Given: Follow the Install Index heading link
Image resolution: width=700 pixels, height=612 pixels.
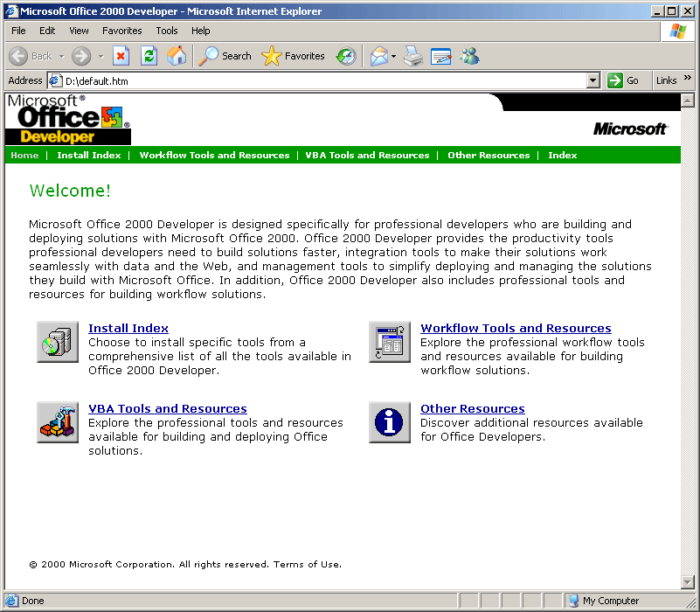Looking at the screenshot, I should pos(128,329).
